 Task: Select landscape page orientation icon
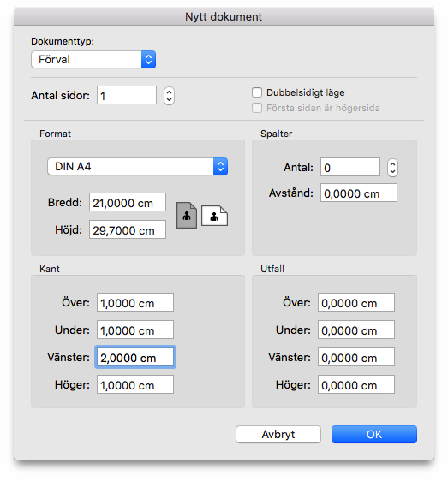coord(214,216)
